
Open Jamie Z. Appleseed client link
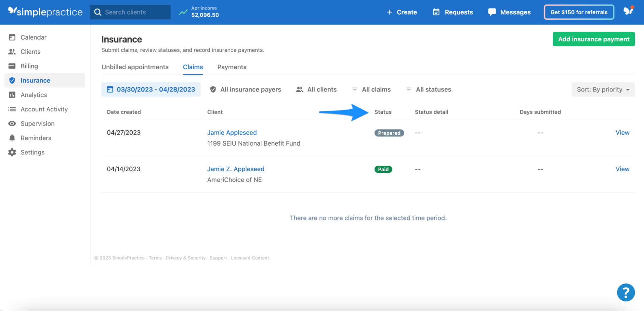click(x=236, y=169)
